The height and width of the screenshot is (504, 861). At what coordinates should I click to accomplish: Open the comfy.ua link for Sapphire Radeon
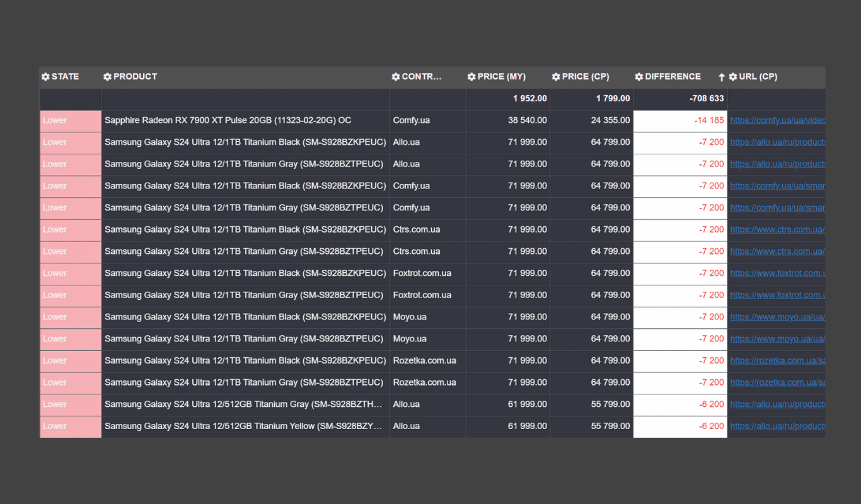point(777,120)
